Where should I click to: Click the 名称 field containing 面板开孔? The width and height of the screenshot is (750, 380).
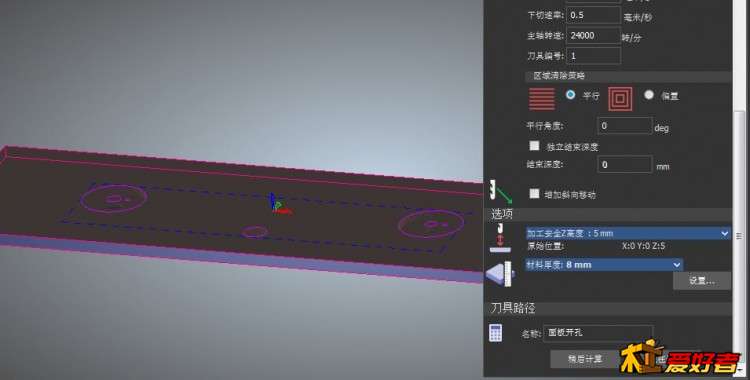[598, 333]
